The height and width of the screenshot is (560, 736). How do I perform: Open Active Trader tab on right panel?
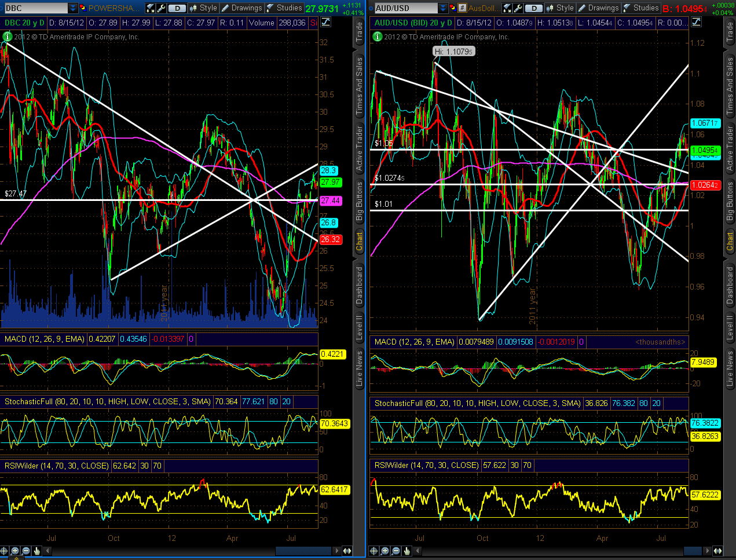[730, 148]
